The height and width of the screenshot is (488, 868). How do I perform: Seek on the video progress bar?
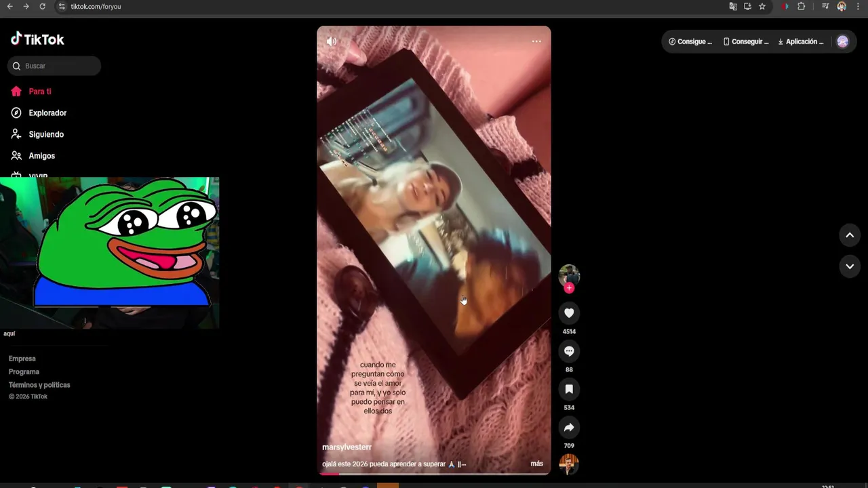[434, 474]
